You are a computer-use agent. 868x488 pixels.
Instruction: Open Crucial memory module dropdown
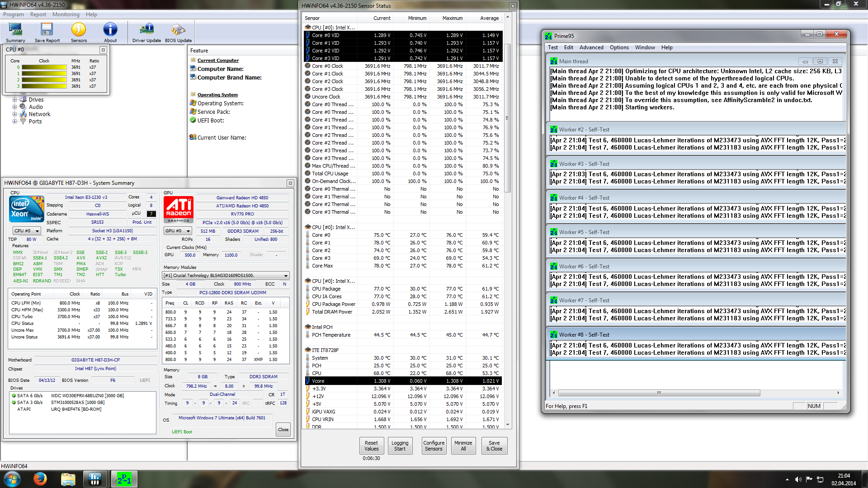(226, 276)
